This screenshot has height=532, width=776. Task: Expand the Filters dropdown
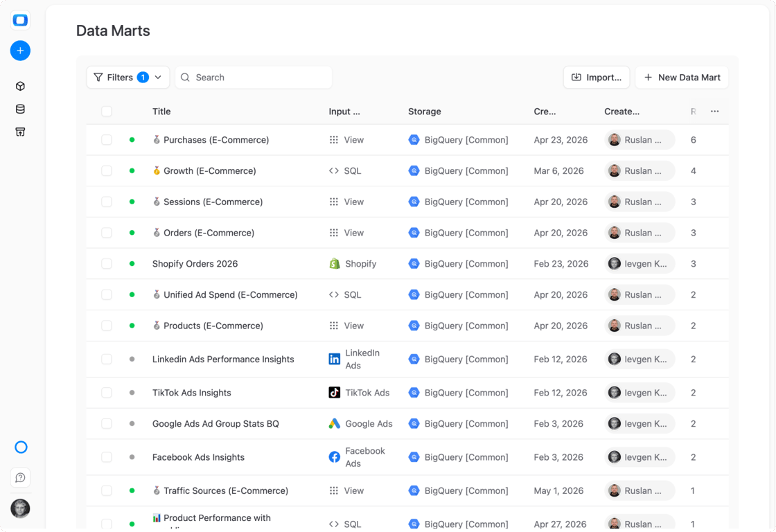pyautogui.click(x=128, y=77)
